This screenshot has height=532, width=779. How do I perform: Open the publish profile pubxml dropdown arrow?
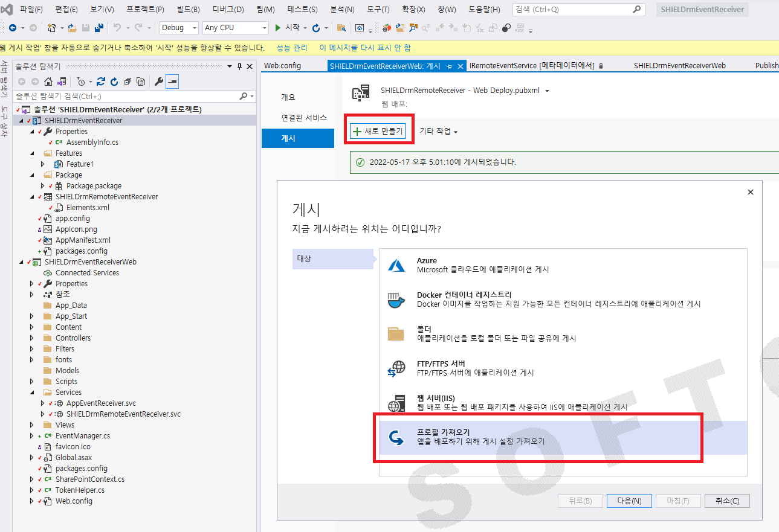(547, 91)
